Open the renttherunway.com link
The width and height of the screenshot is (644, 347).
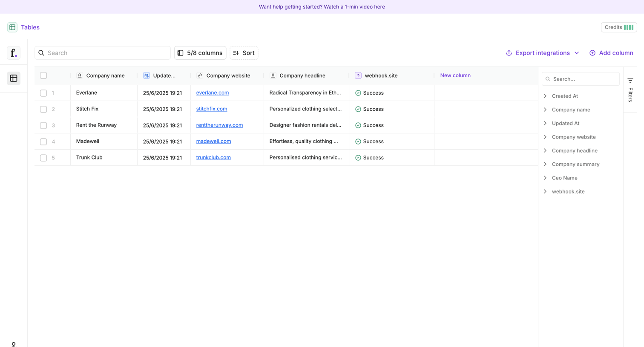tap(219, 125)
